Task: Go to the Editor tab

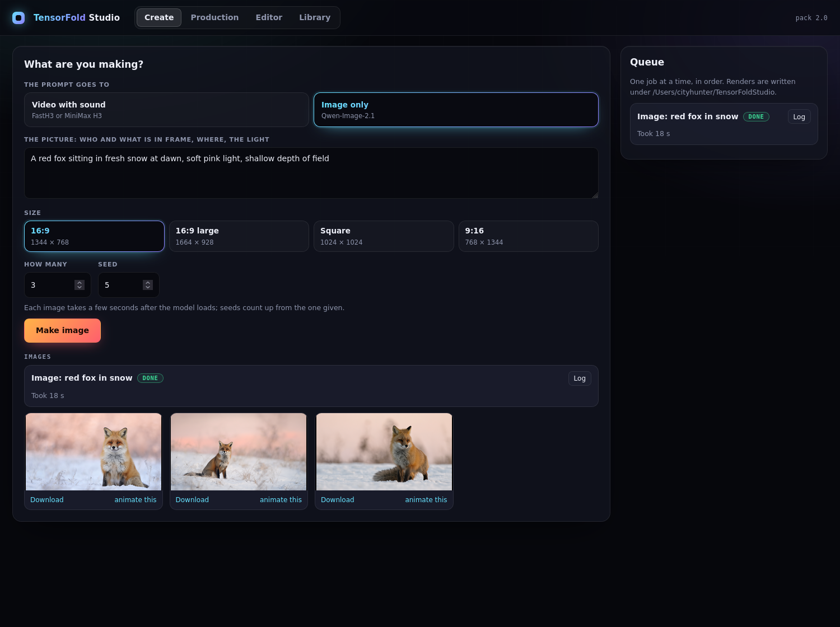Action: (269, 17)
